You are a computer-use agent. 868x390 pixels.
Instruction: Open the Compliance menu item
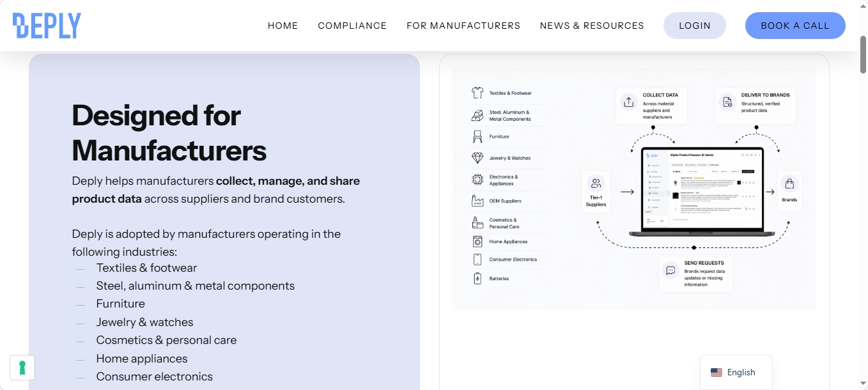coord(352,26)
